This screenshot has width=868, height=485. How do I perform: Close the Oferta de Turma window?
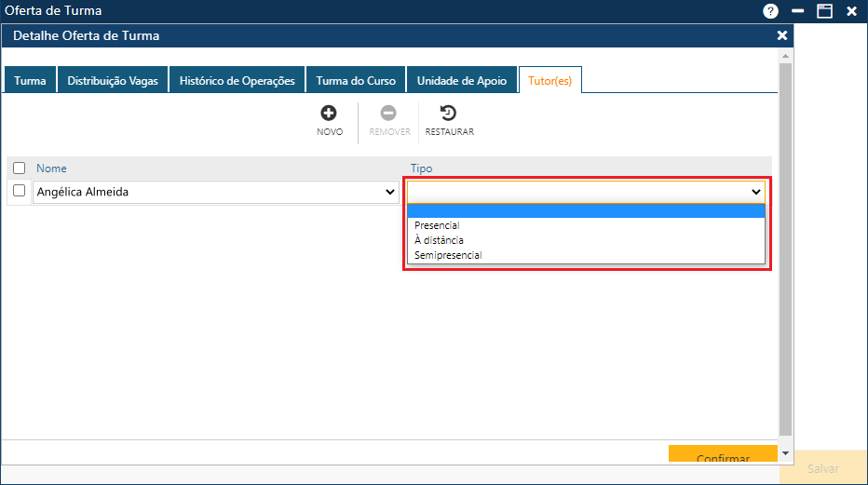pyautogui.click(x=851, y=11)
